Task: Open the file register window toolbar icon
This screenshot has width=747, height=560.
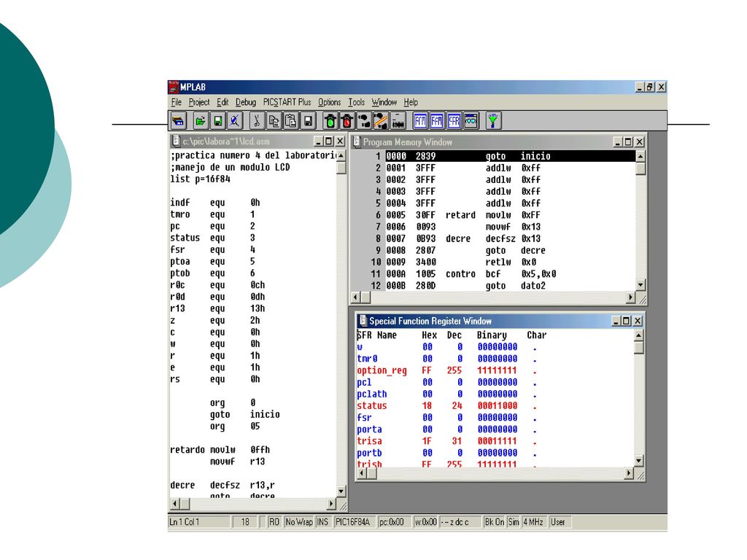Action: coord(437,121)
